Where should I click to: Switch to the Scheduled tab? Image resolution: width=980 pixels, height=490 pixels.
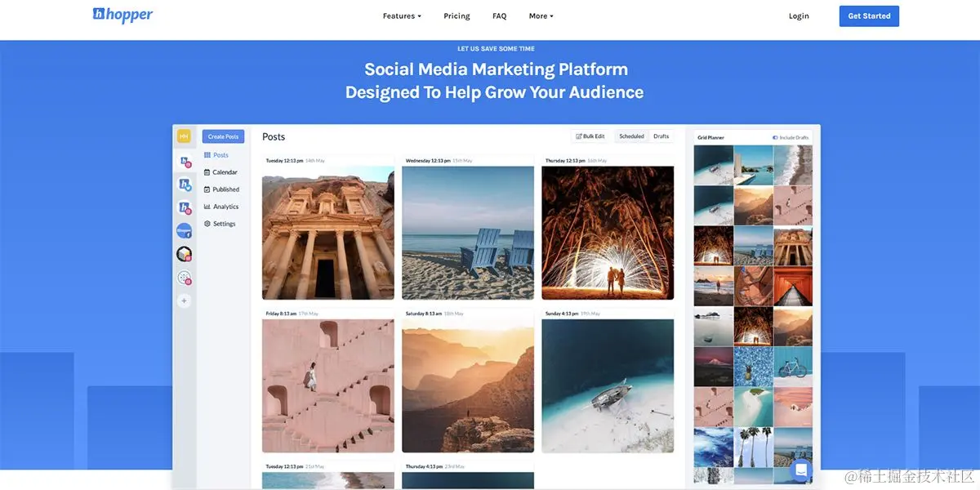[631, 136]
